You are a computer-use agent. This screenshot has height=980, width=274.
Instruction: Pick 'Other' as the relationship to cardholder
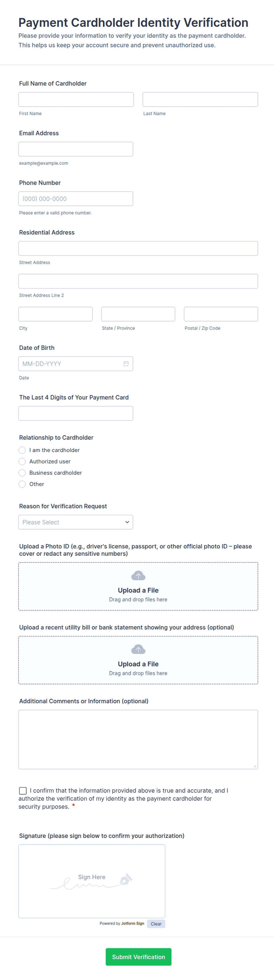[22, 484]
